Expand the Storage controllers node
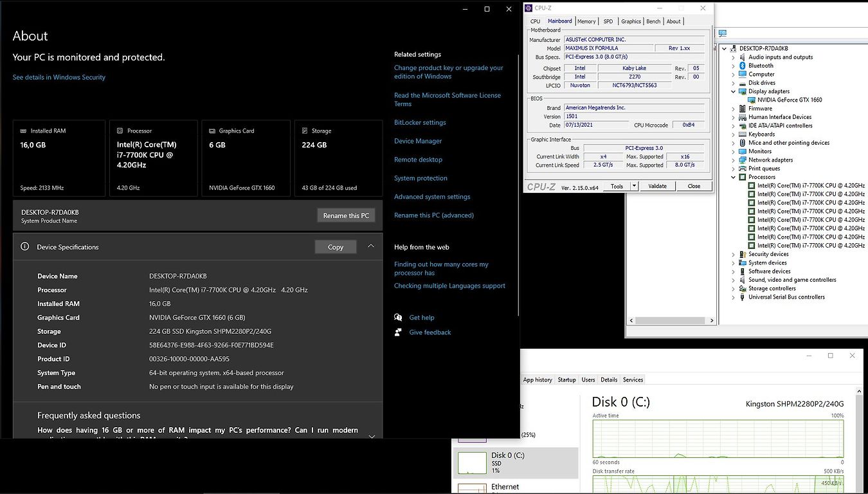The width and height of the screenshot is (868, 494). point(733,288)
